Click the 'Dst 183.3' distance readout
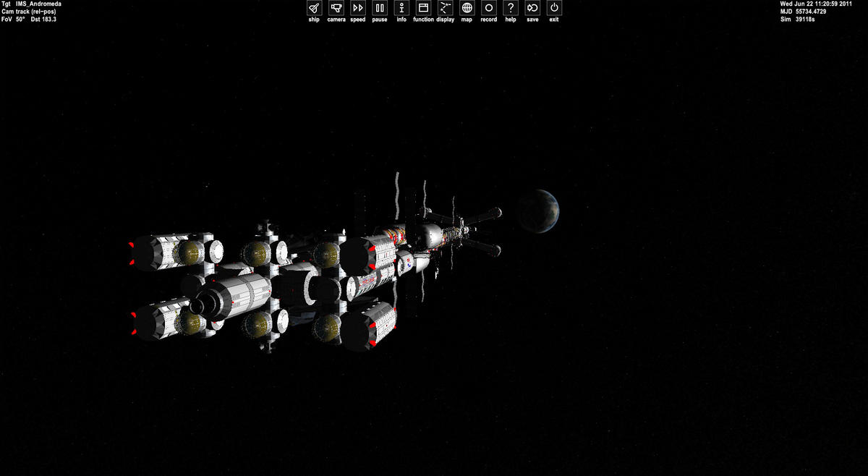This screenshot has width=868, height=476. [x=43, y=20]
